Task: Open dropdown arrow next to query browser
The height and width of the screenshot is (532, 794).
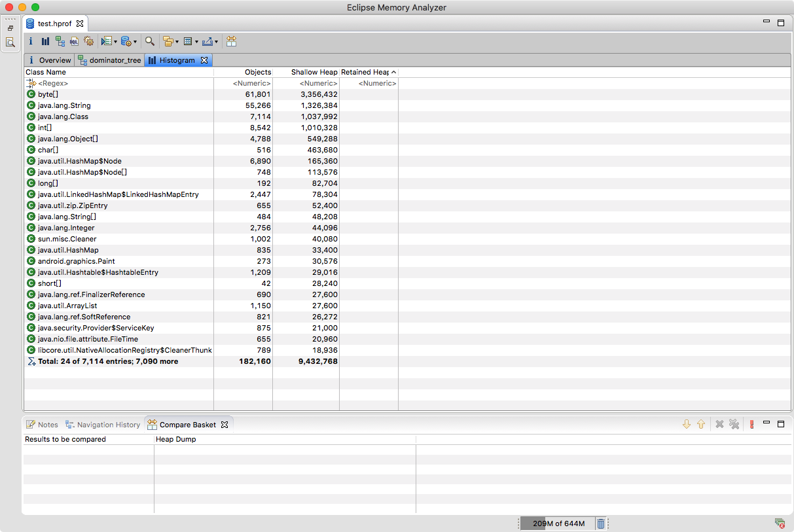Action: 135,42
